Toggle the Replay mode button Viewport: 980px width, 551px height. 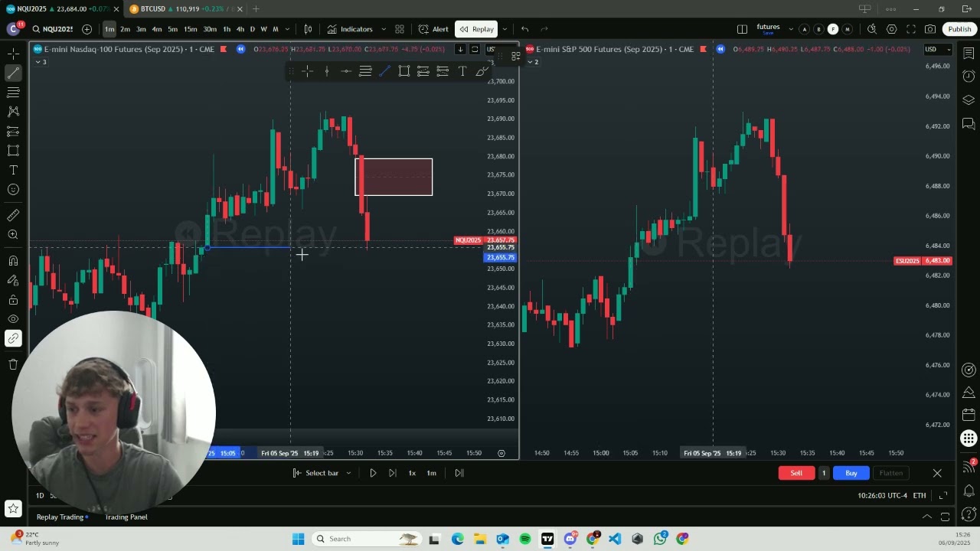(x=476, y=29)
